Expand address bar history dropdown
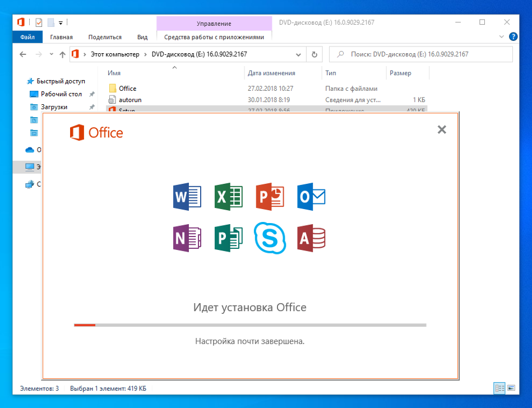The height and width of the screenshot is (408, 532). tap(298, 54)
